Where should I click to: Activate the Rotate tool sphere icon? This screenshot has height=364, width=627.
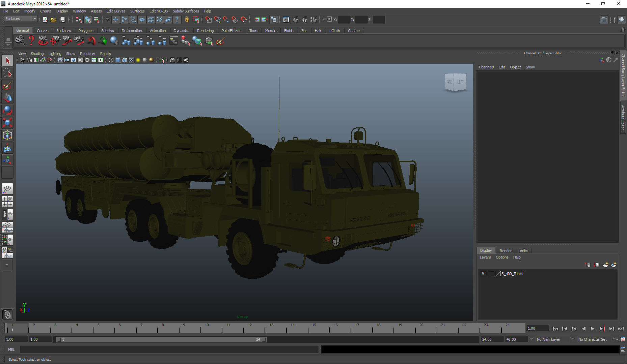[x=7, y=111]
